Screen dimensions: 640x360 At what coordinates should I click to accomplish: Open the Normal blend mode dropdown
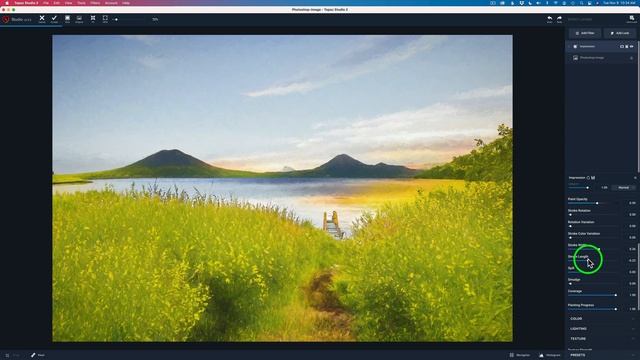coord(624,188)
